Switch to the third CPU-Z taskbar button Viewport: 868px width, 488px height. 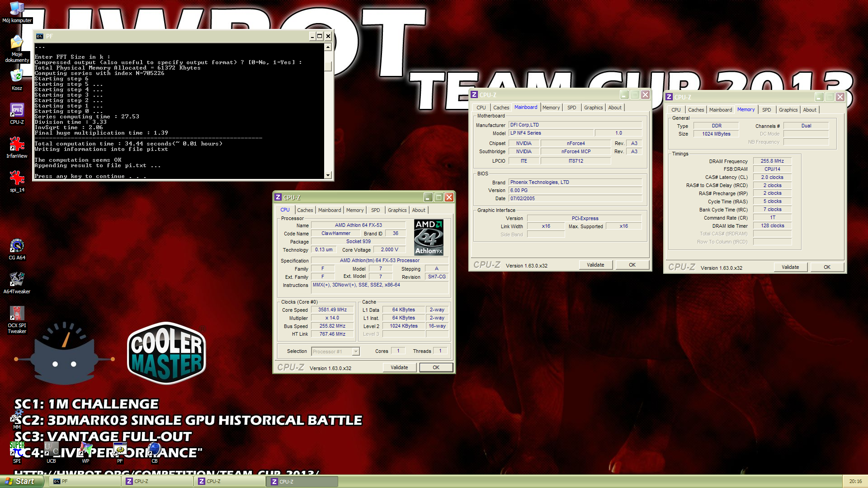coord(302,482)
